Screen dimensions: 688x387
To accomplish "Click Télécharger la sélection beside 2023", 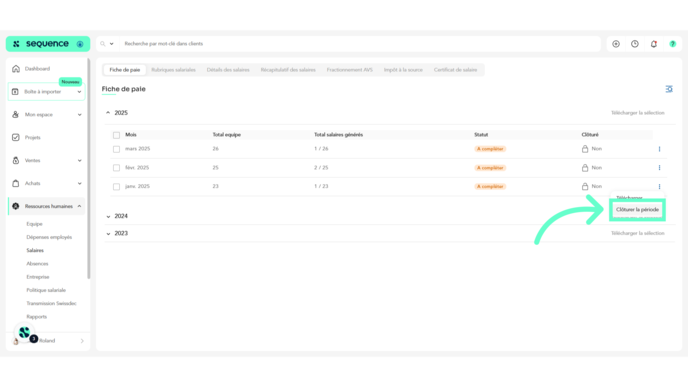I will [x=638, y=233].
